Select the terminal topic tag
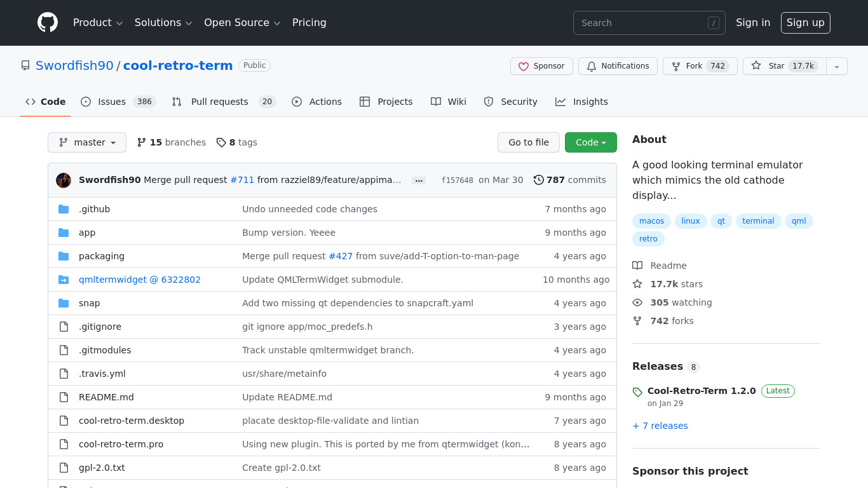The height and width of the screenshot is (488, 868). [758, 221]
